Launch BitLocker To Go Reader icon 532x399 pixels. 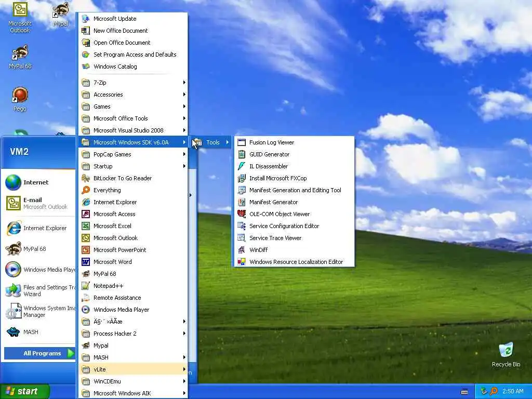pyautogui.click(x=86, y=178)
